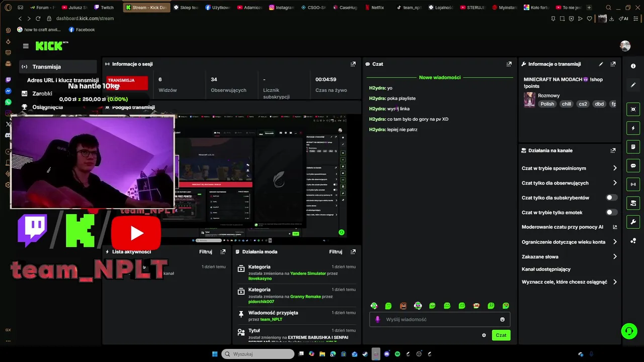Toggle Czat tylko dla subskrybentów switch
The height and width of the screenshot is (362, 644).
pos(611,198)
